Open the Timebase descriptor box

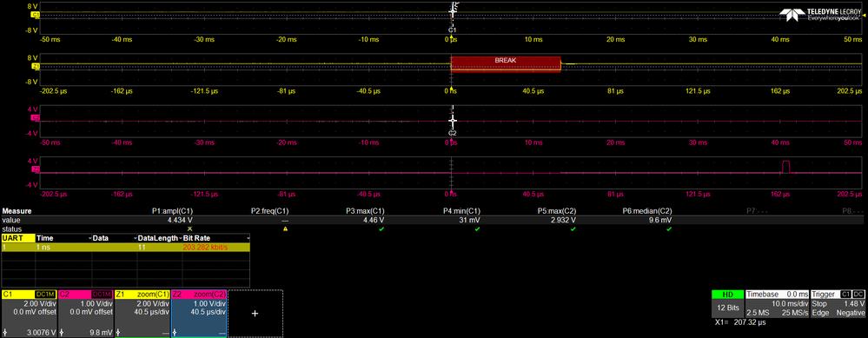(x=778, y=304)
